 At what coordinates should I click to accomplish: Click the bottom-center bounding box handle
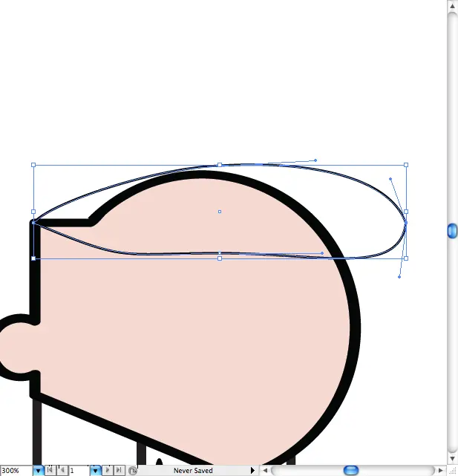pos(220,258)
